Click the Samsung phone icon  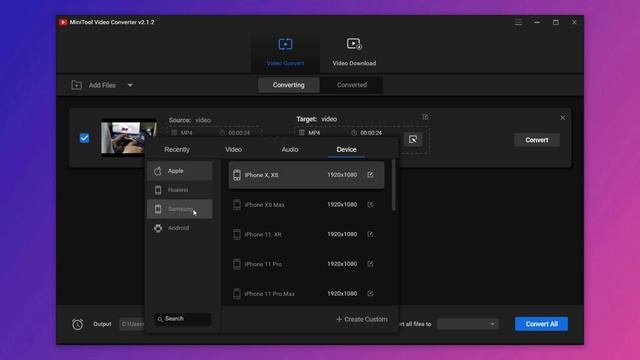[158, 209]
